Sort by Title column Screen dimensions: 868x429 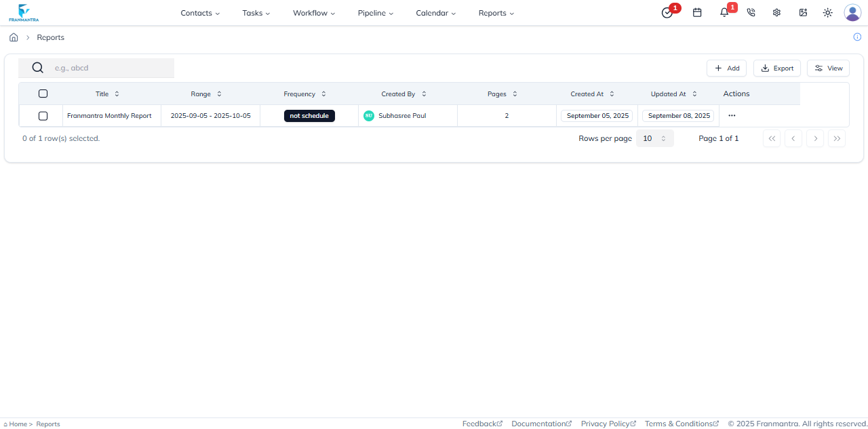tap(107, 94)
